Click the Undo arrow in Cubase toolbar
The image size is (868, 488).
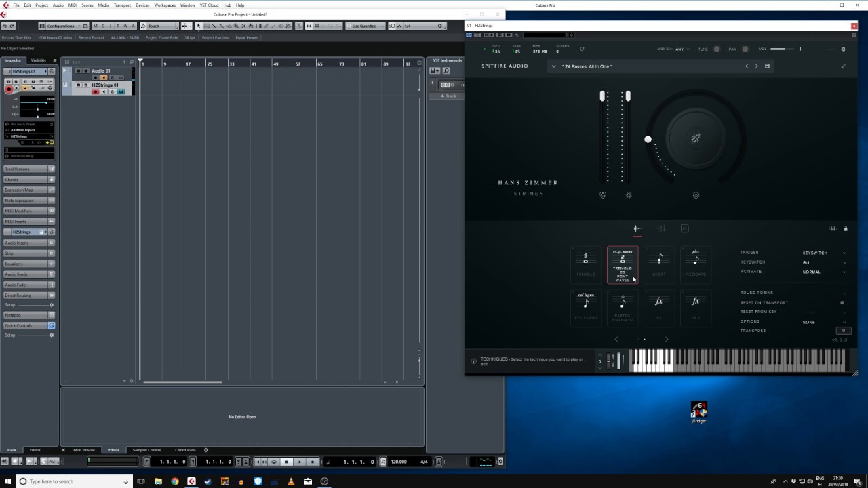pyautogui.click(x=5, y=26)
